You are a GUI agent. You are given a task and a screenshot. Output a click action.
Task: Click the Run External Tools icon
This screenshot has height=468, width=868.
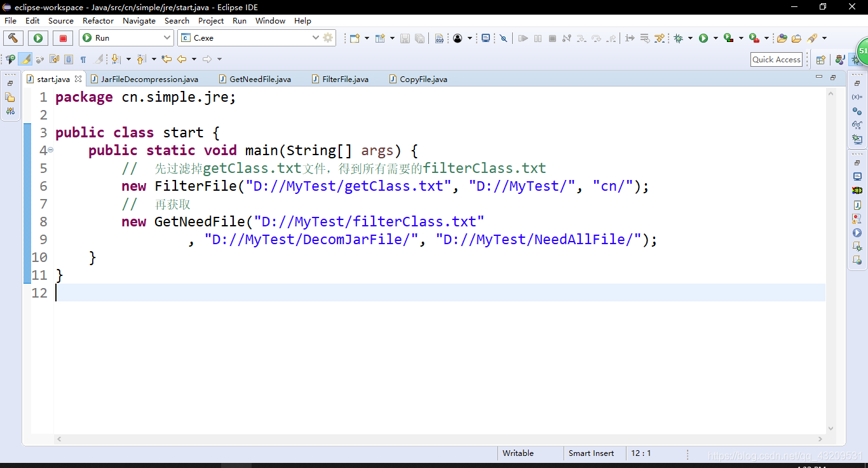coord(754,38)
